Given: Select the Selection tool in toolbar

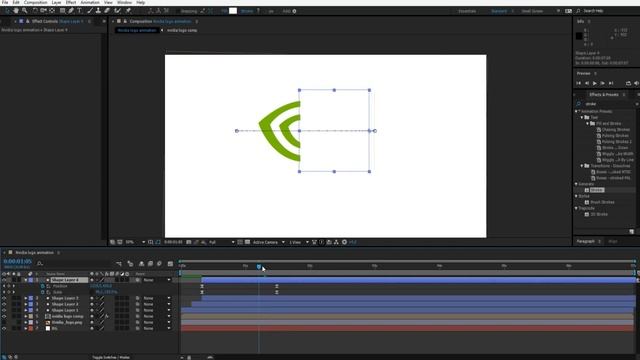Looking at the screenshot, I should pyautogui.click(x=7, y=11).
